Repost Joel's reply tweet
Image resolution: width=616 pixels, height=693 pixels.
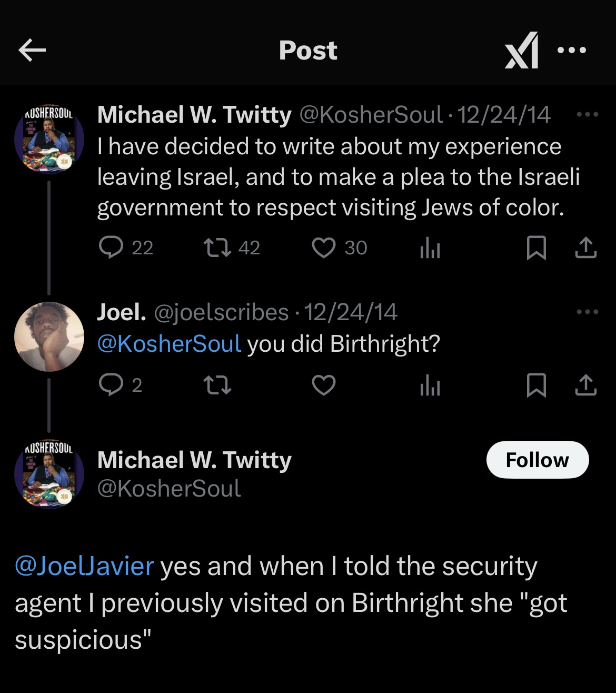[217, 385]
